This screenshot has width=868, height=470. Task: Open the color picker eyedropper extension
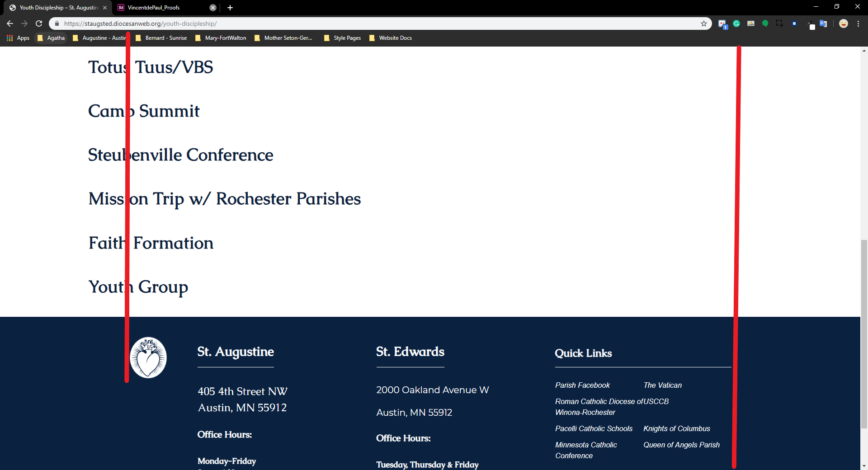click(809, 23)
